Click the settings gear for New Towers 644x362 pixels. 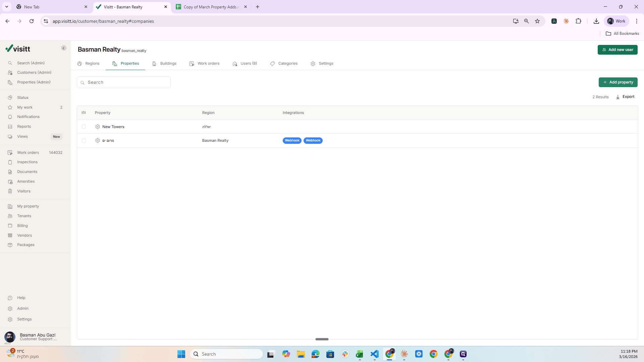(98, 127)
